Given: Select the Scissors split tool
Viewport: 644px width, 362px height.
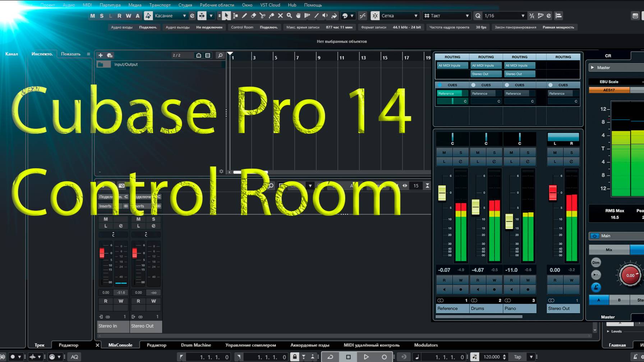Looking at the screenshot, I should coord(262,16).
